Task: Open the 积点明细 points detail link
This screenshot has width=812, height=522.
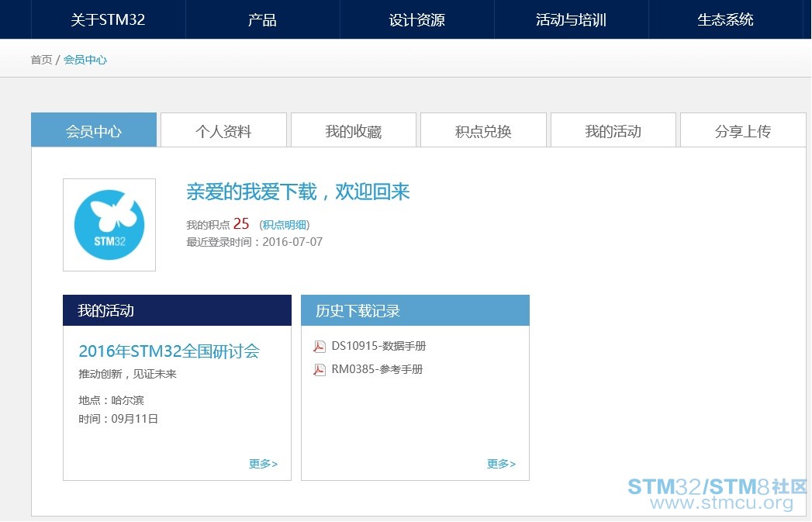Action: click(285, 225)
